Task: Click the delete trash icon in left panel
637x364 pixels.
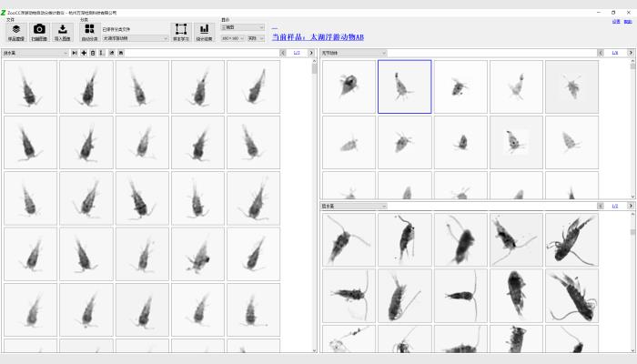Action: [x=93, y=53]
